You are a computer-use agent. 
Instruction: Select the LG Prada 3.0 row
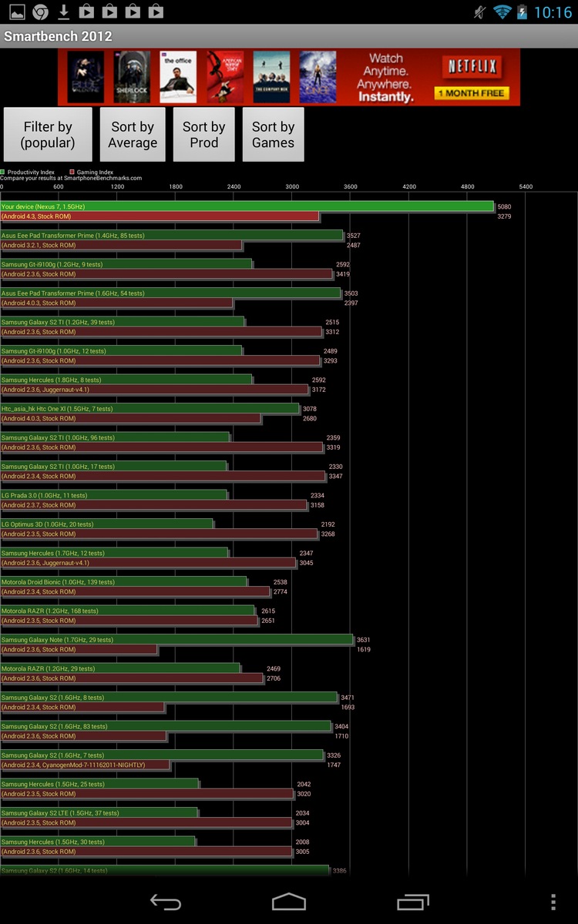(x=113, y=495)
